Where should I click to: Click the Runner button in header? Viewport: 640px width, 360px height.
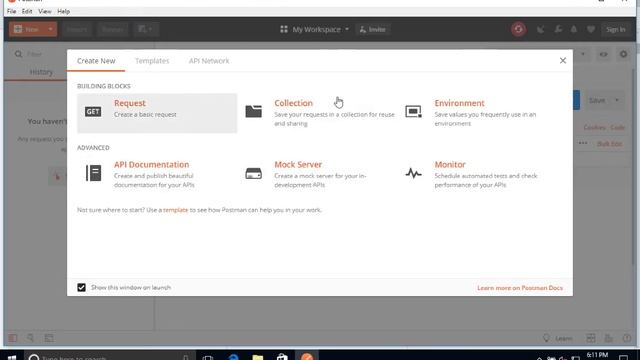pos(113,29)
